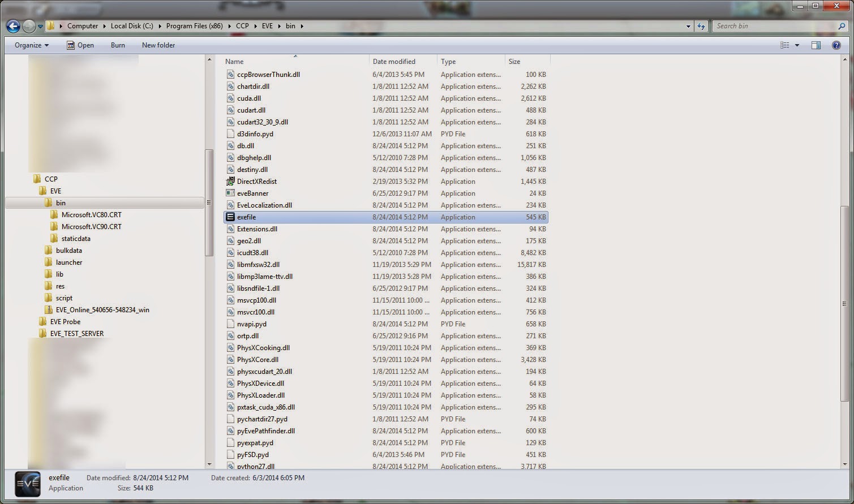
Task: Click the nvapi.pyd file icon
Action: 230,324
